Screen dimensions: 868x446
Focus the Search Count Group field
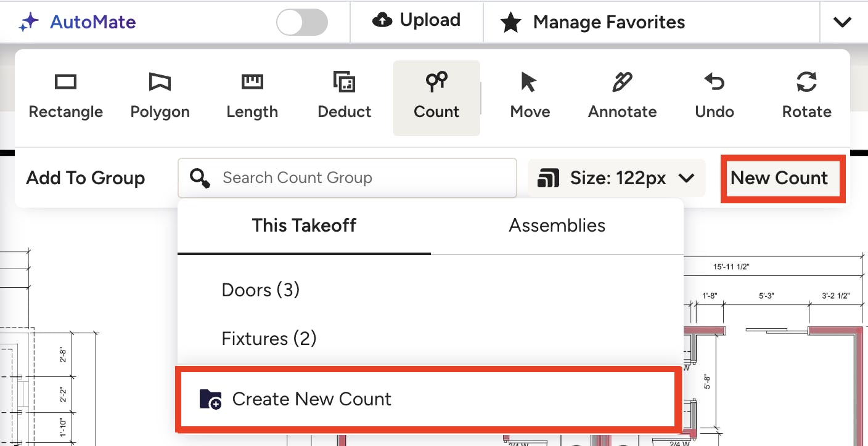coord(347,178)
